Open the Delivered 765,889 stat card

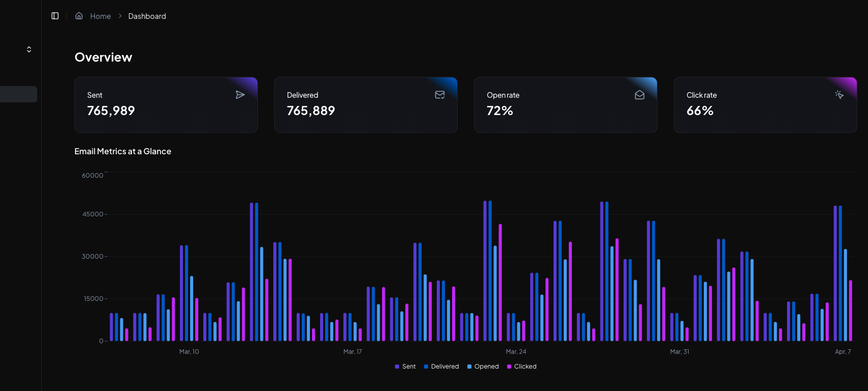pos(365,105)
